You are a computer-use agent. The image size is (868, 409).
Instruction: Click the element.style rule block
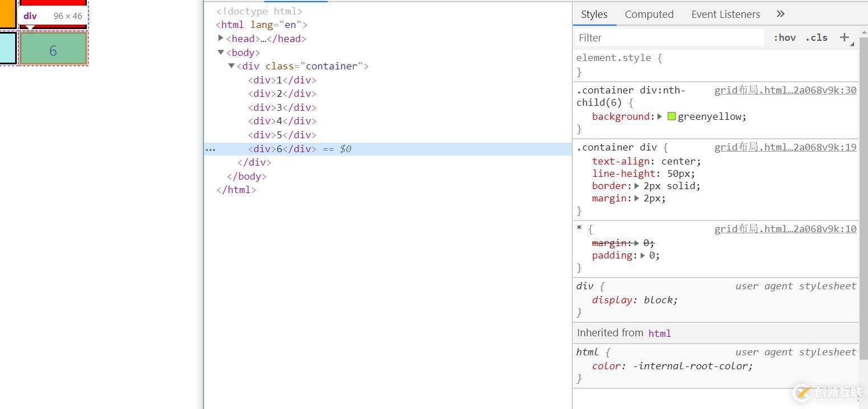click(x=716, y=64)
